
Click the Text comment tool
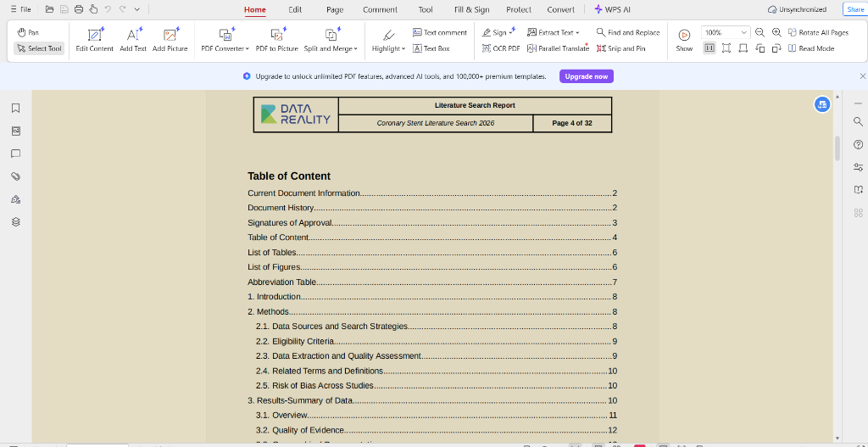(x=440, y=33)
